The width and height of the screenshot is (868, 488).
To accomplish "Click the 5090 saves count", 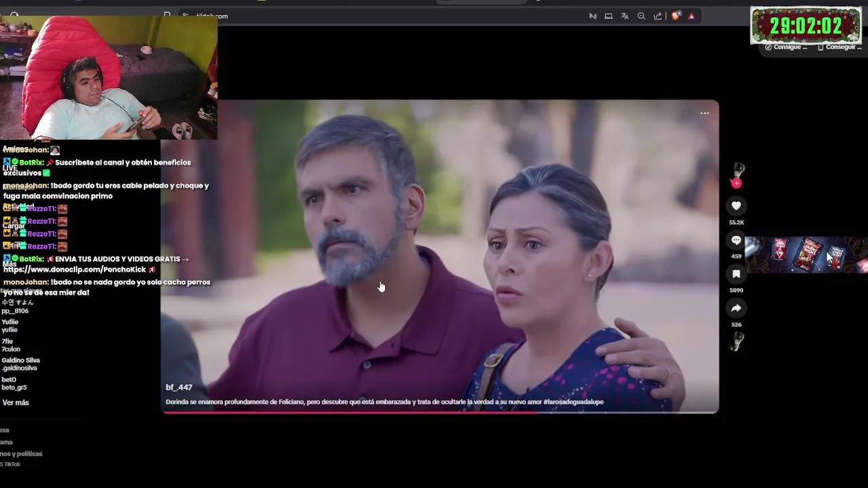I will (736, 290).
